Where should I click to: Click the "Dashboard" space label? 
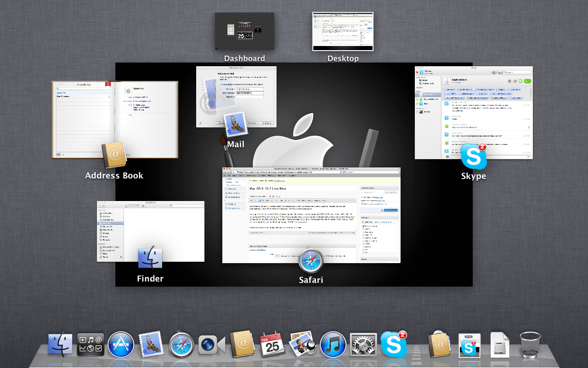point(244,58)
